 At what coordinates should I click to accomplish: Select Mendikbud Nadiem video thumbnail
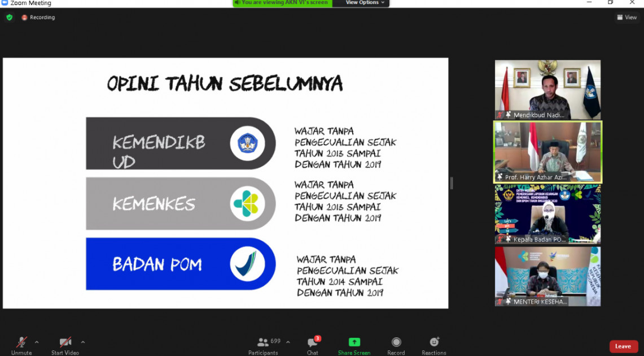(x=547, y=89)
